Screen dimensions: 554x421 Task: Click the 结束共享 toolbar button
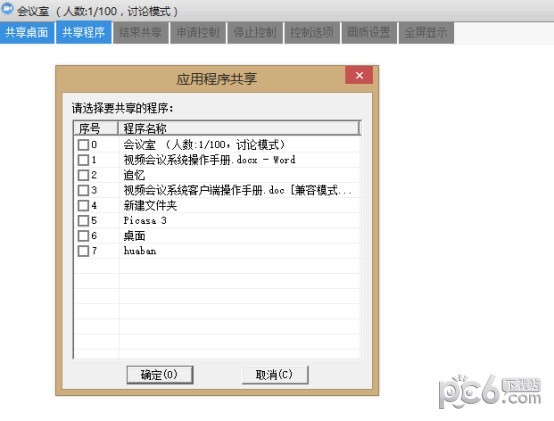click(141, 32)
